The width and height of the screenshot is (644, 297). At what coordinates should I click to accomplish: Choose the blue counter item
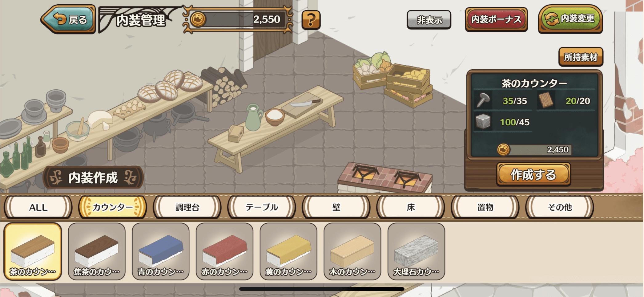click(x=160, y=251)
